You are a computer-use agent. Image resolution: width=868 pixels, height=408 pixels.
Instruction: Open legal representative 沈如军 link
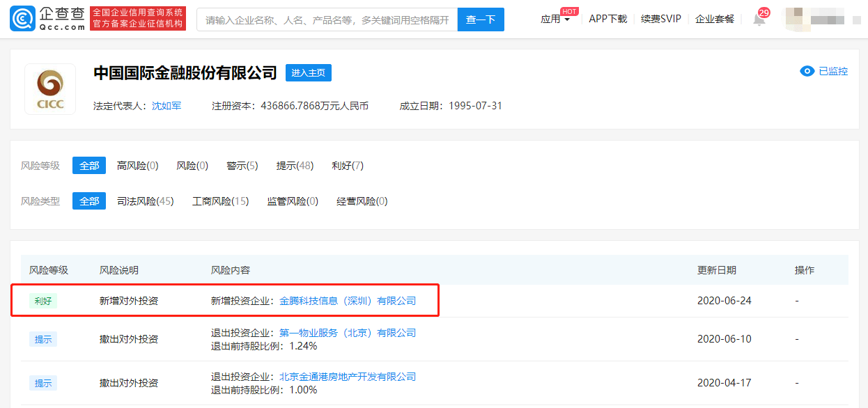166,106
